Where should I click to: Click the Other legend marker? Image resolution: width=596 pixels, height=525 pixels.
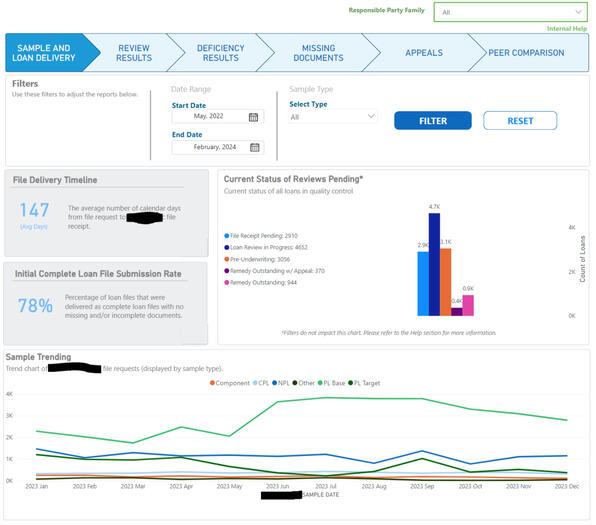click(x=295, y=383)
